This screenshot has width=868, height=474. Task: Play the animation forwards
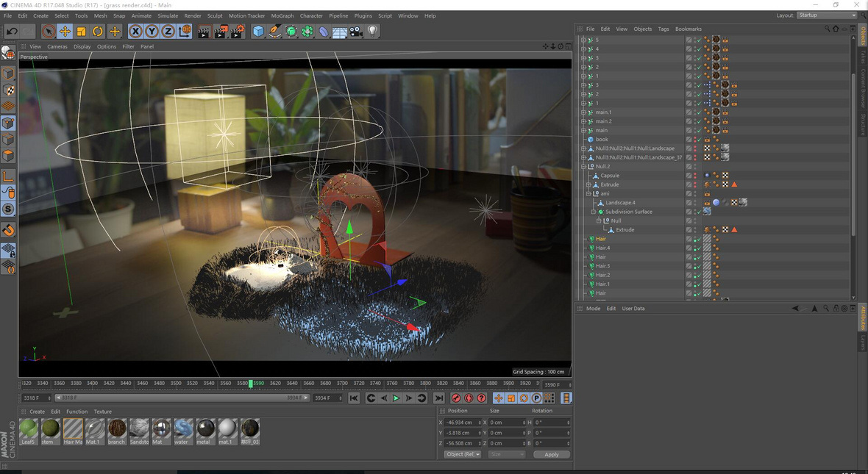[x=396, y=398]
